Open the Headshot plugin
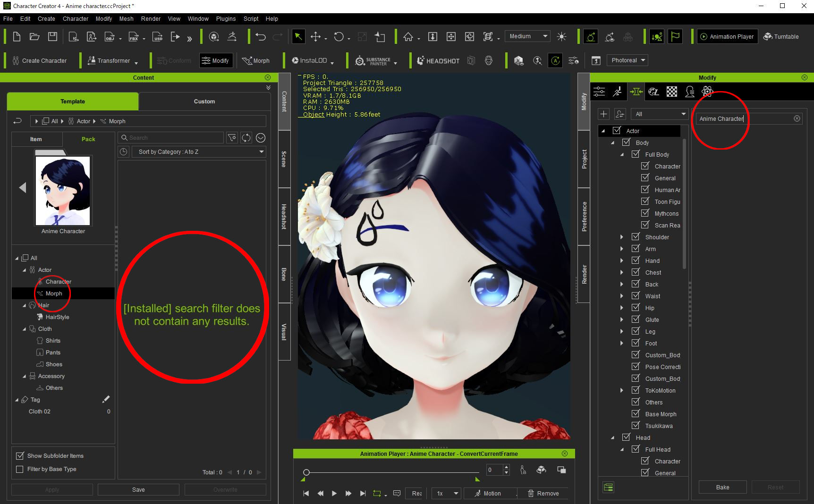 click(438, 61)
